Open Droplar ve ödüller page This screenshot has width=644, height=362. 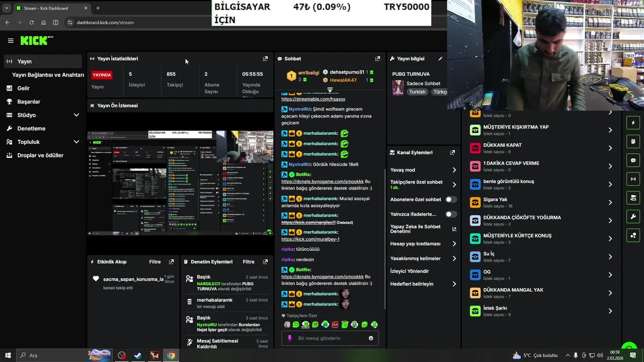(x=42, y=155)
